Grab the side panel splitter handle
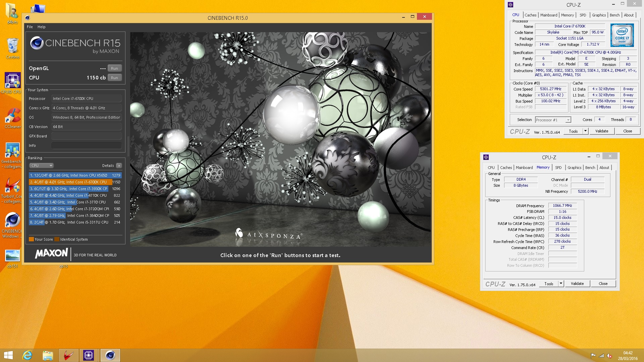The image size is (644, 362). pos(128,146)
